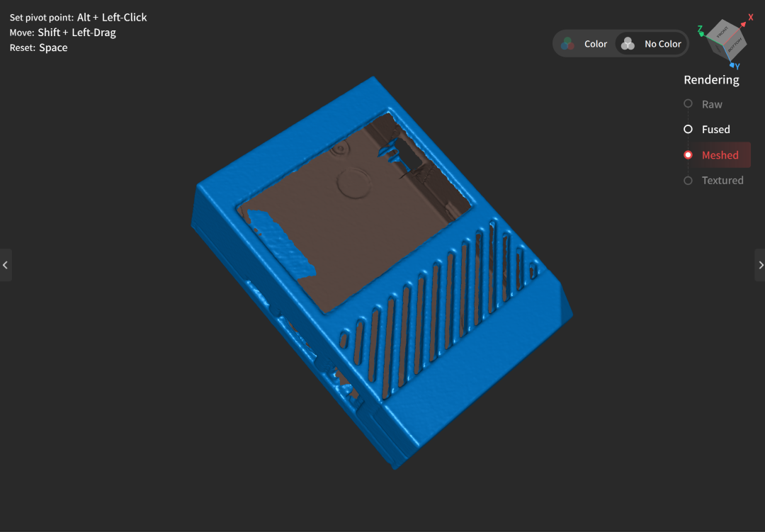Viewport: 765px width, 532px height.
Task: Expand the right side panel arrow
Action: (760, 265)
